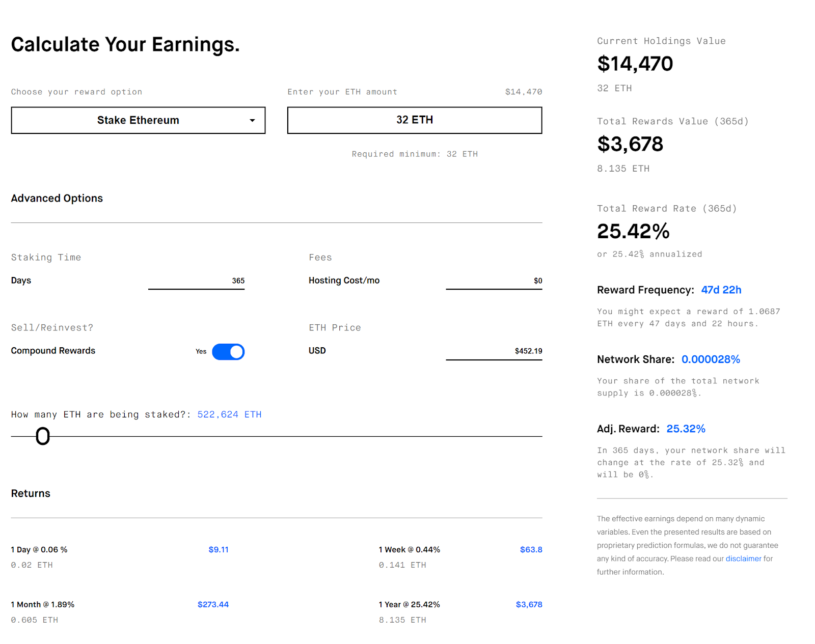The image size is (815, 644).
Task: Click the 0.000028% network share value
Action: [x=711, y=359]
